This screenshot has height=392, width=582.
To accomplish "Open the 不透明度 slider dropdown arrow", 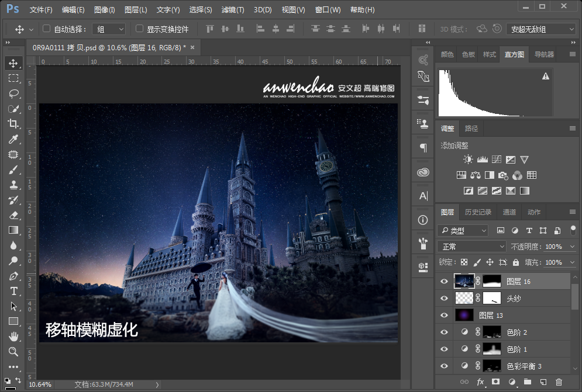I will pos(572,247).
